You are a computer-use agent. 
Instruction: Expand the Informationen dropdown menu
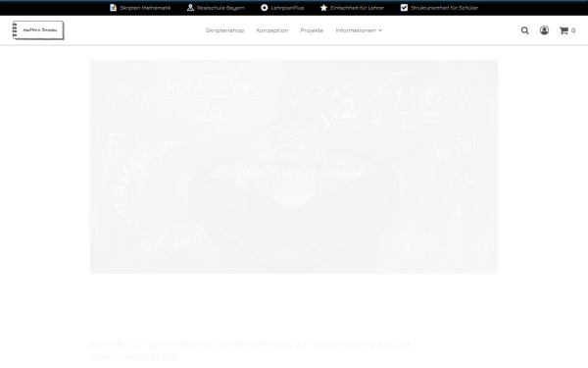359,30
